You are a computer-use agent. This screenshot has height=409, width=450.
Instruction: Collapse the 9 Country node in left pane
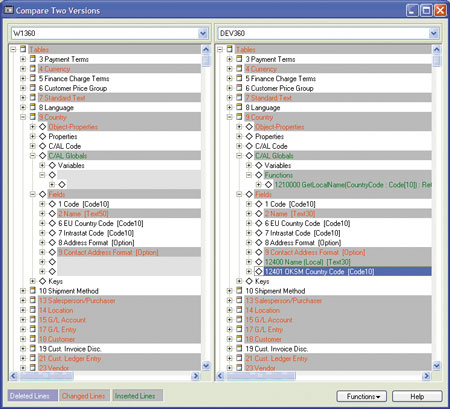[23, 117]
